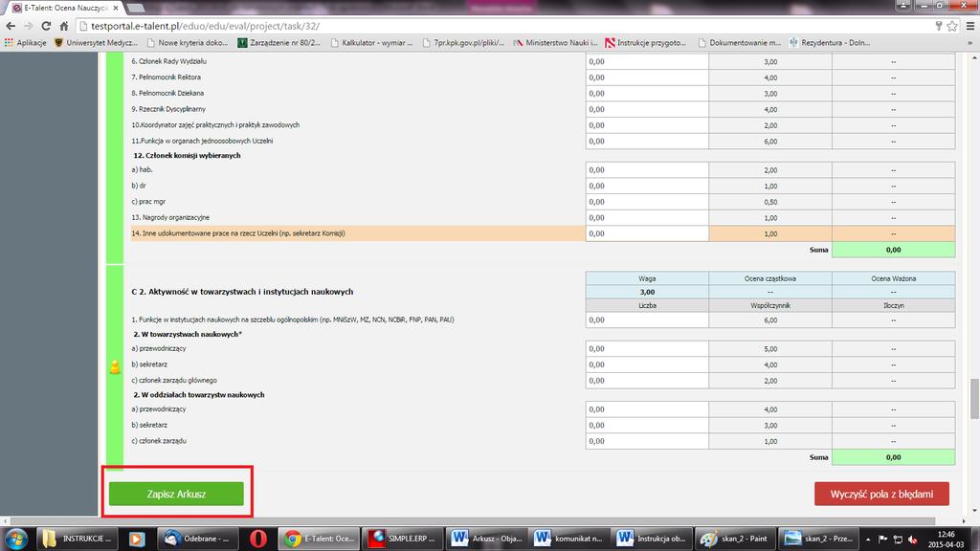This screenshot has height=551, width=980.
Task: Switch to Instrukcja ob... Word document
Action: (x=651, y=539)
